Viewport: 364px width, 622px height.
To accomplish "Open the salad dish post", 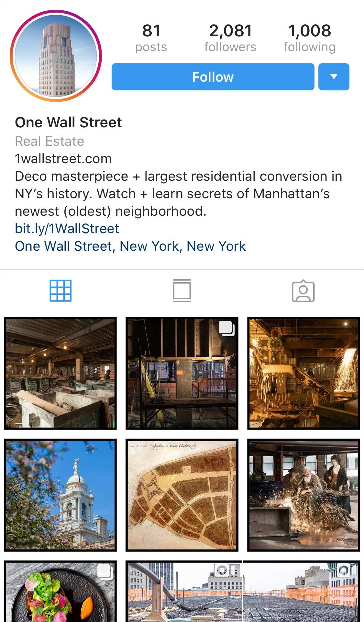I will pyautogui.click(x=61, y=591).
